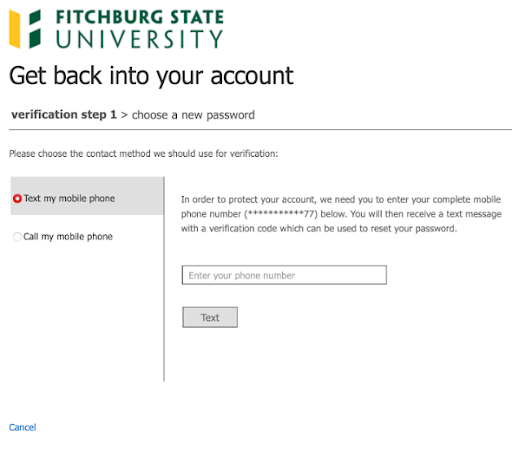Click the green shapes in the logo

coord(35,29)
